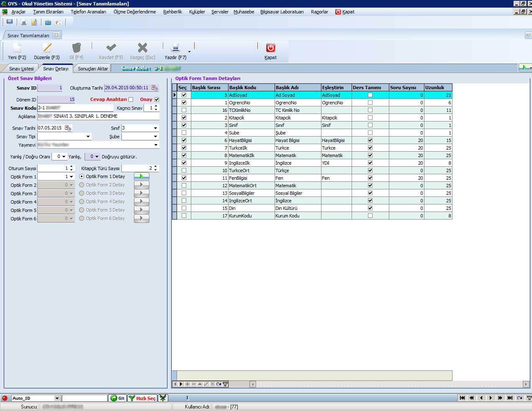The width and height of the screenshot is (532, 411).
Task: Switch to the Sonuçları Aktar tab
Action: coord(93,68)
